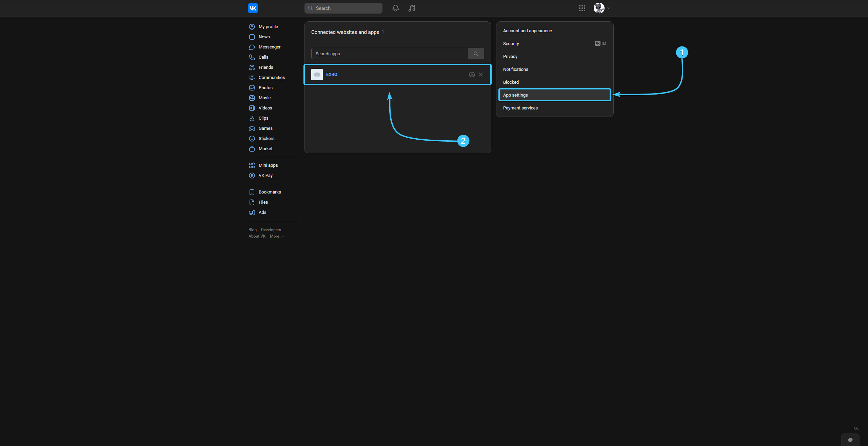Open the Messenger sidebar item
The image size is (868, 446).
pyautogui.click(x=269, y=47)
